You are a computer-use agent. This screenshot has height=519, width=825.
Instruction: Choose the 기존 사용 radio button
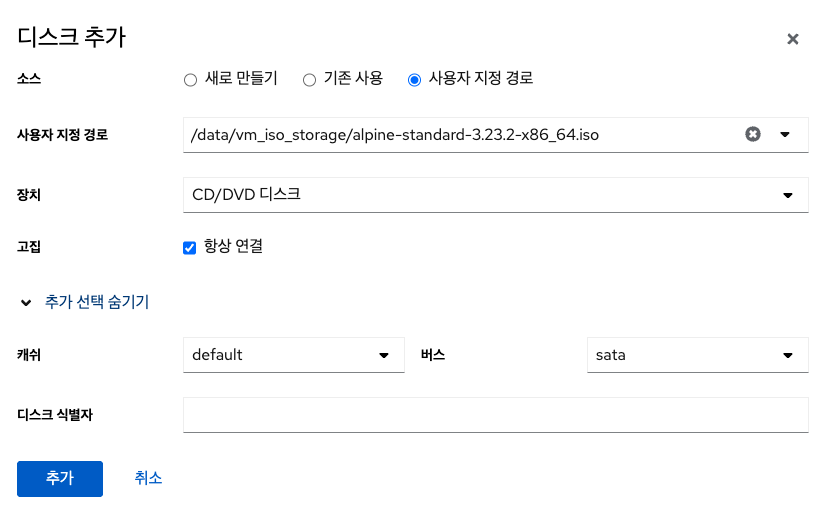tap(309, 80)
